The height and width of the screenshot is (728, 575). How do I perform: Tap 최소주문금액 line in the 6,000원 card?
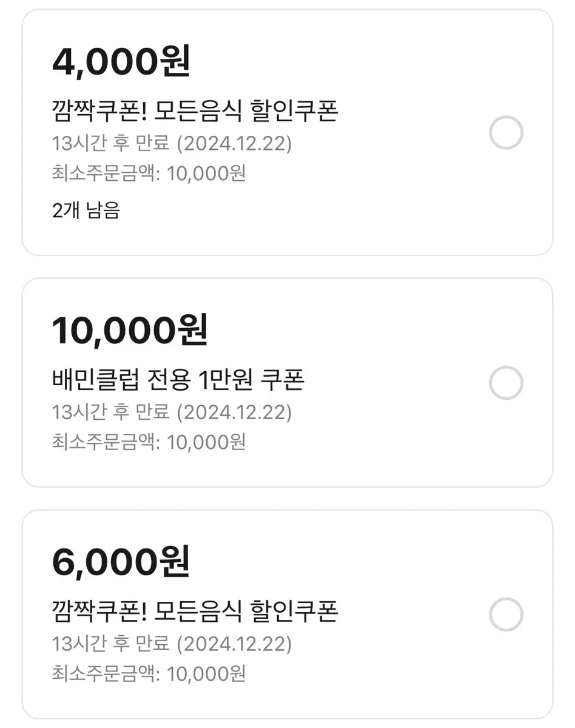pyautogui.click(x=149, y=673)
